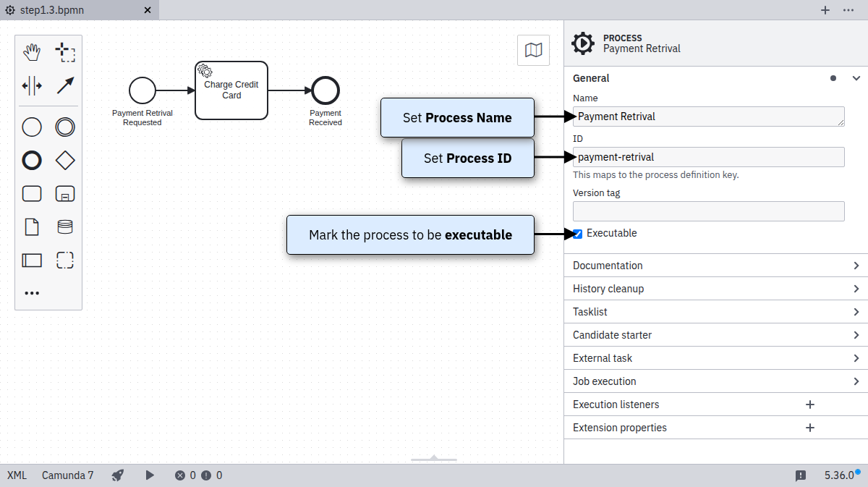Click the deploy rocket icon
The width and height of the screenshot is (868, 487).
point(118,475)
